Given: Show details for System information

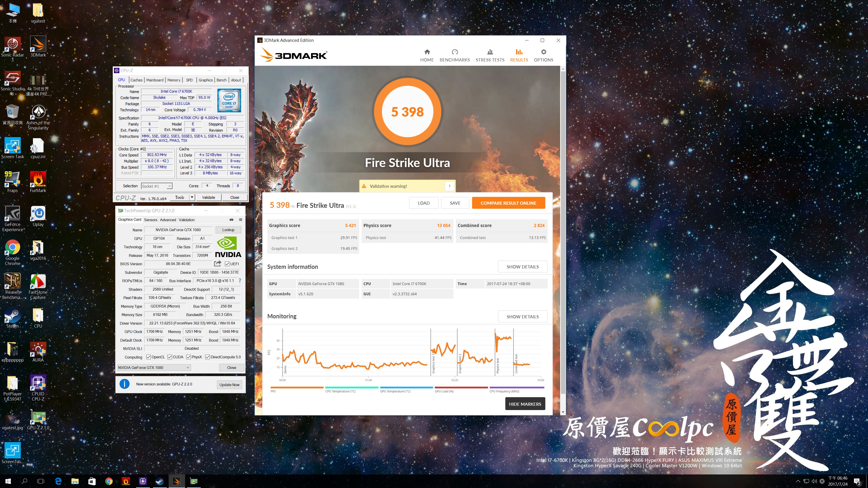Looking at the screenshot, I should (523, 267).
